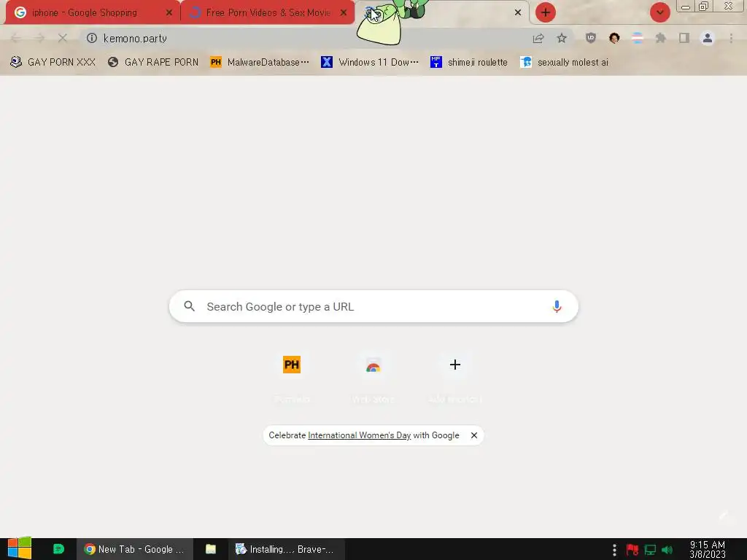Go back with the back arrow

[x=16, y=38]
